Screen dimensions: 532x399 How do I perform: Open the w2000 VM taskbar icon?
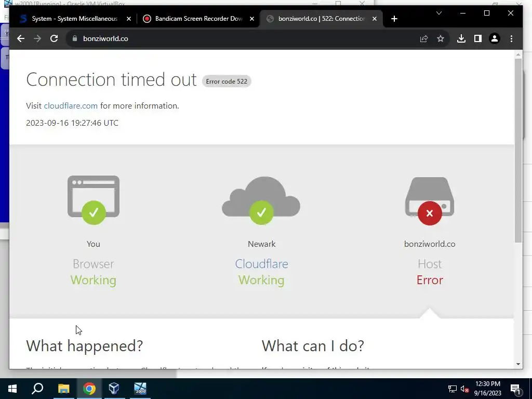pos(140,389)
